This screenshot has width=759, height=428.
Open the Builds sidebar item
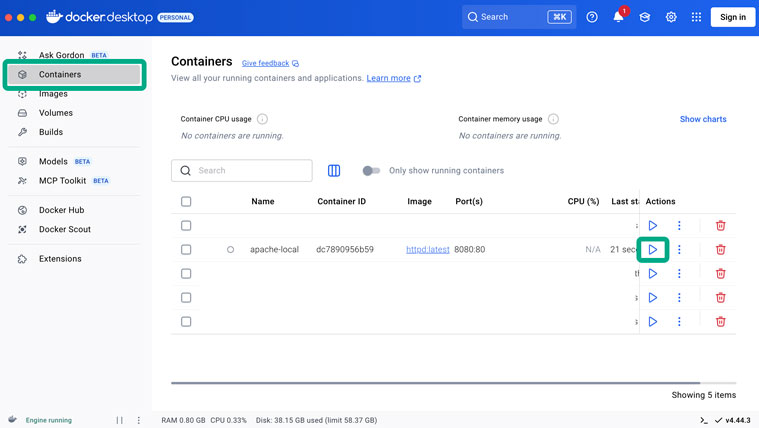(74, 132)
